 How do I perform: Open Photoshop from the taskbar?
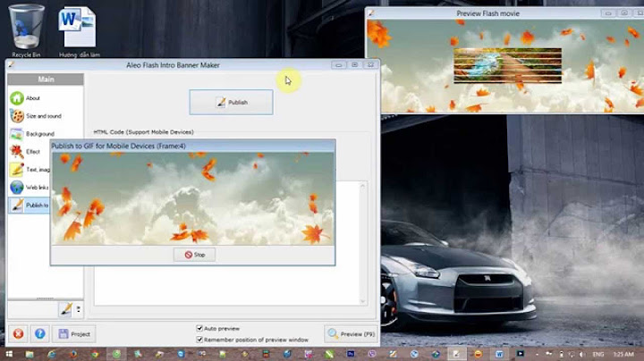click(351, 354)
